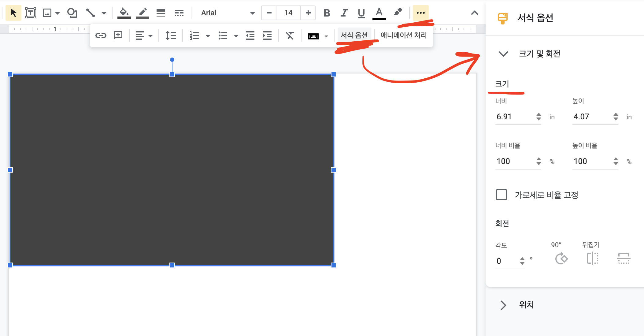Click the increase font size plus button
Viewport: 644px width, 336px height.
coord(308,13)
